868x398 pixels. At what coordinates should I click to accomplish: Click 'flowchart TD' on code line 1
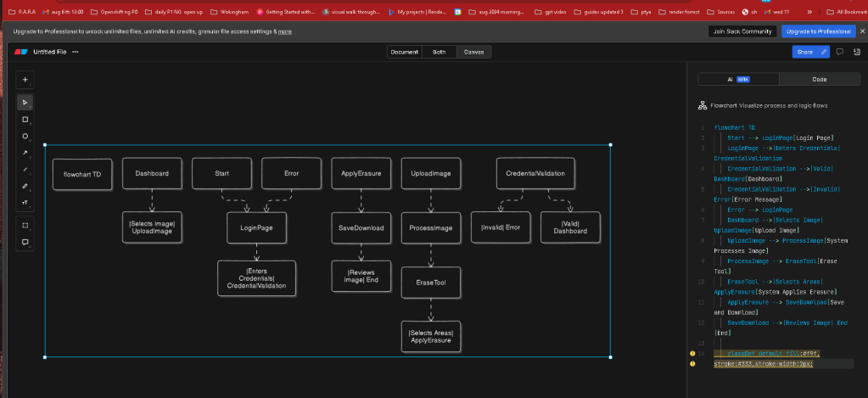(x=735, y=127)
